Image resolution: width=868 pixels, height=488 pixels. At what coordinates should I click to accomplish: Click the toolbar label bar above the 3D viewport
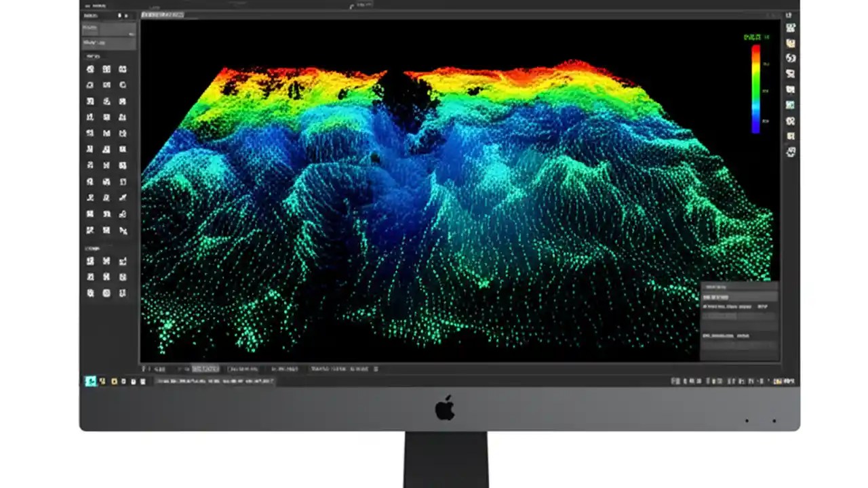163,14
